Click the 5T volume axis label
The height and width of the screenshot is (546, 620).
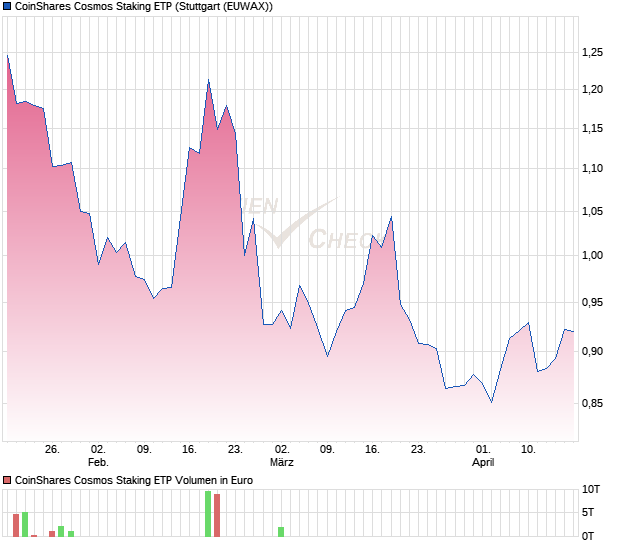tap(588, 512)
